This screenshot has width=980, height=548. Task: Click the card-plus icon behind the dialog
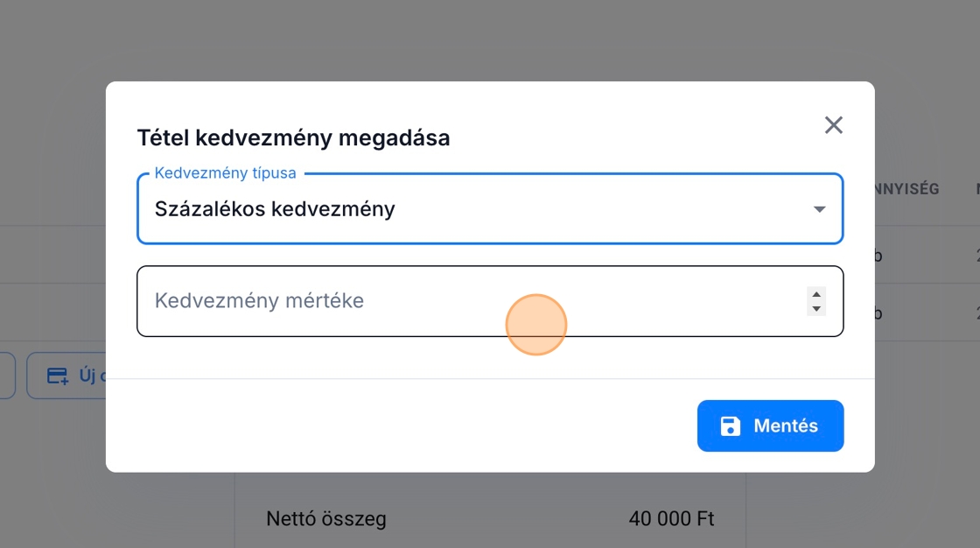(58, 376)
